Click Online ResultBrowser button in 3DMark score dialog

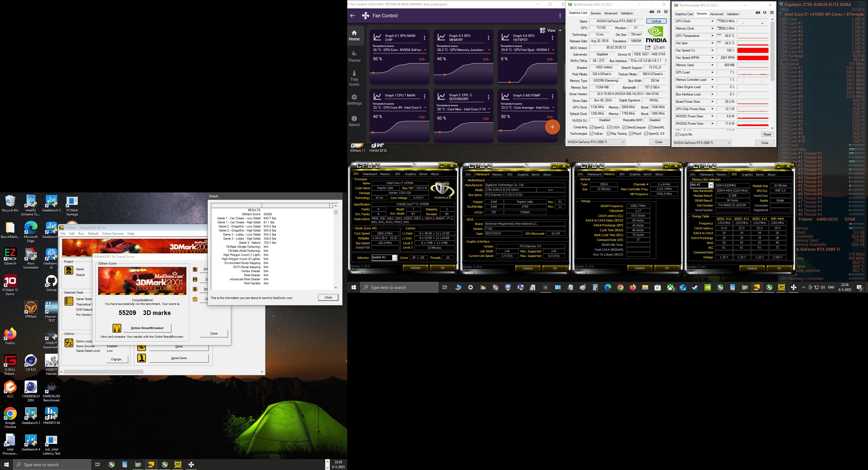[147, 328]
